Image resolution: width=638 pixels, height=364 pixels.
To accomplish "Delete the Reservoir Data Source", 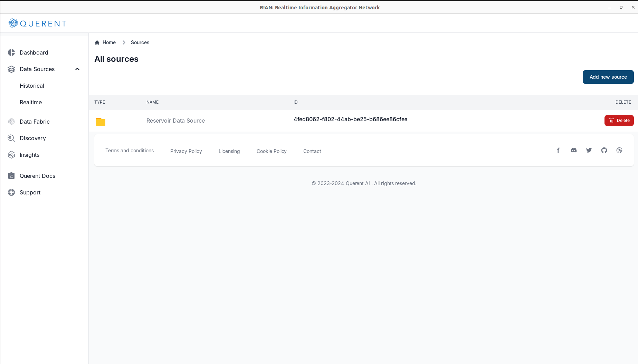I will (x=619, y=121).
